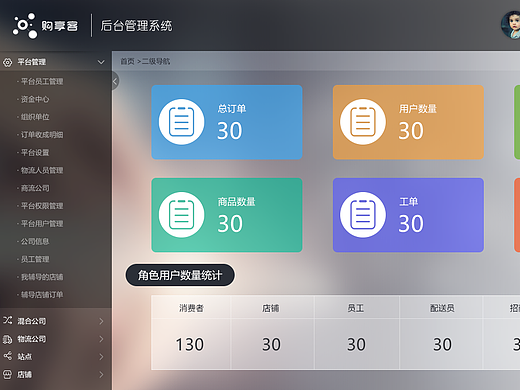Open 资金中心 in sidebar
Screen dimensions: 520x390
coord(35,99)
